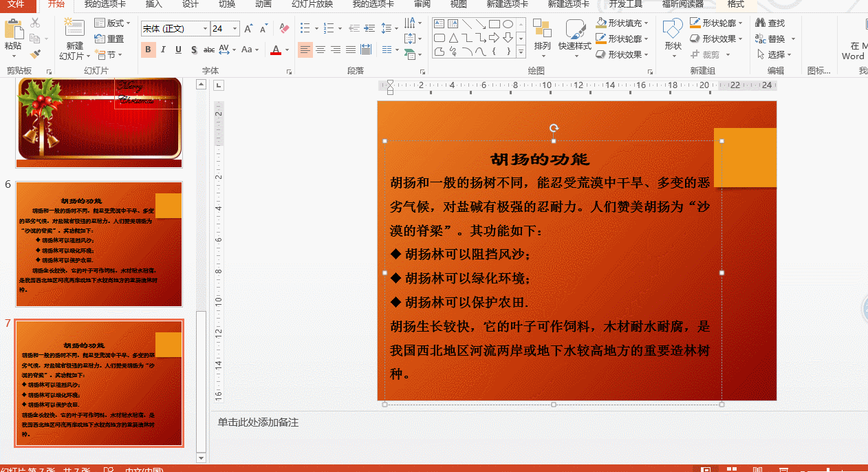The height and width of the screenshot is (472, 868).
Task: Toggle Underline formatting
Action: [178, 50]
